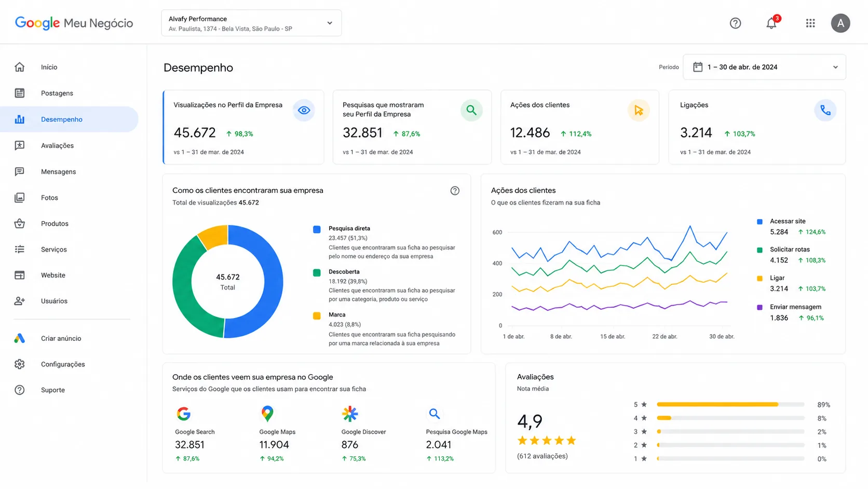Screen dimensions: 868x489
Task: Click the eye icon on Visualizações card
Action: [304, 110]
